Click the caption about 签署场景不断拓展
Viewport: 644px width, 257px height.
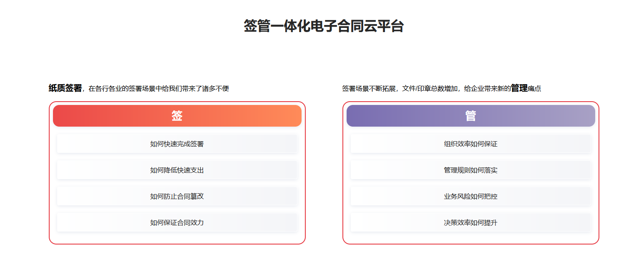[x=442, y=88]
